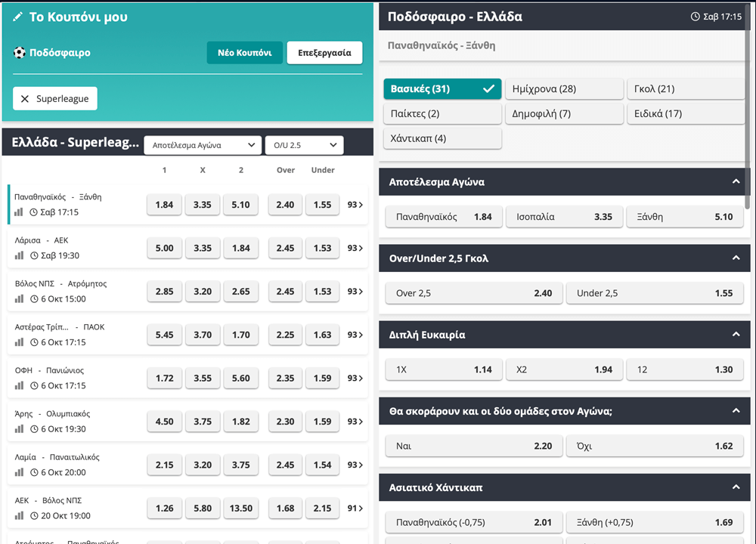The width and height of the screenshot is (756, 544).
Task: Click the Επεξεργασία button
Action: (324, 53)
